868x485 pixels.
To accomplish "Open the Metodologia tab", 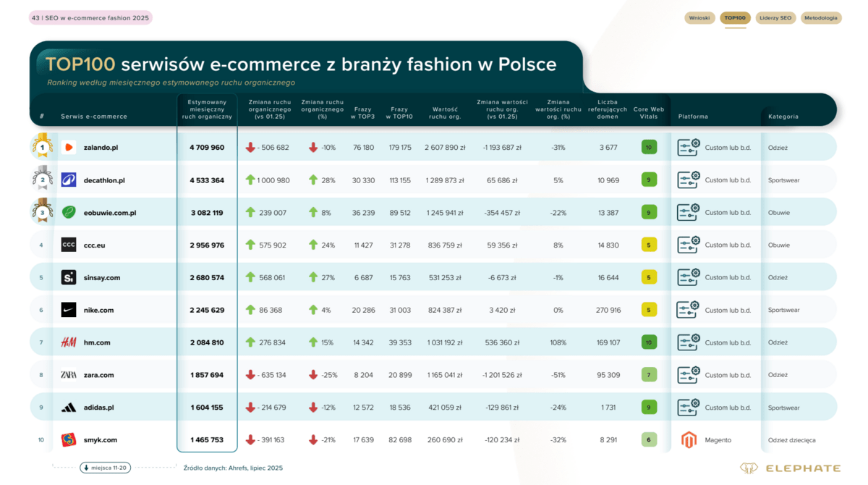I will [821, 18].
